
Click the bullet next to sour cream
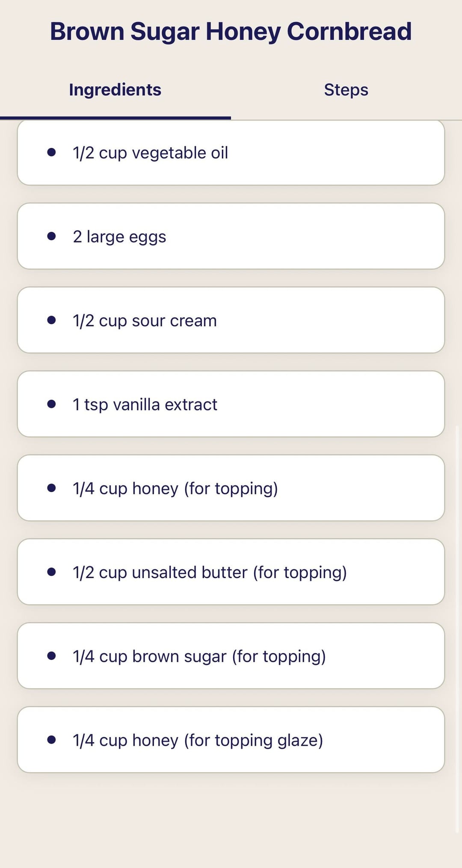point(52,320)
